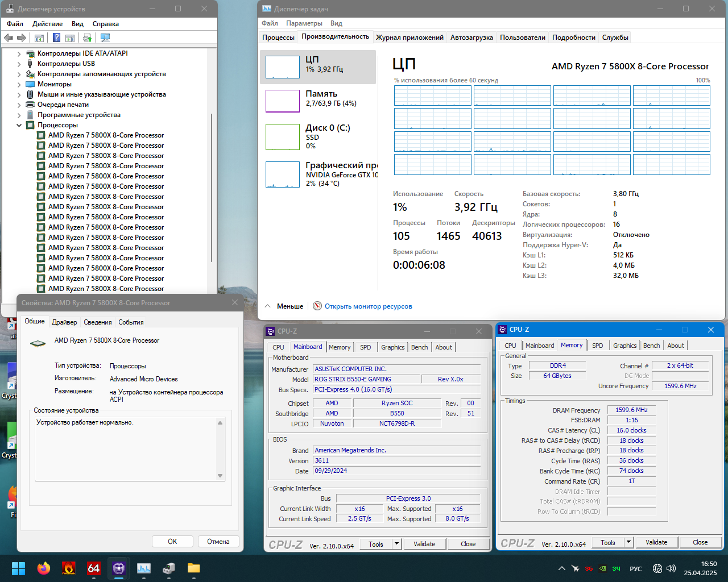The height and width of the screenshot is (582, 728).
Task: Click the РУС language indicator in tray
Action: click(x=636, y=568)
